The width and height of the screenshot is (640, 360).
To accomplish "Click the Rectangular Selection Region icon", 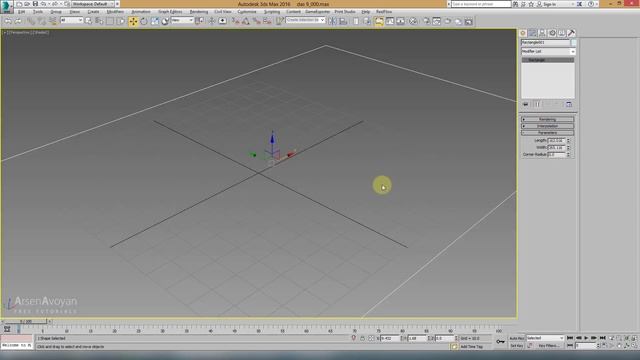I will pos(110,21).
